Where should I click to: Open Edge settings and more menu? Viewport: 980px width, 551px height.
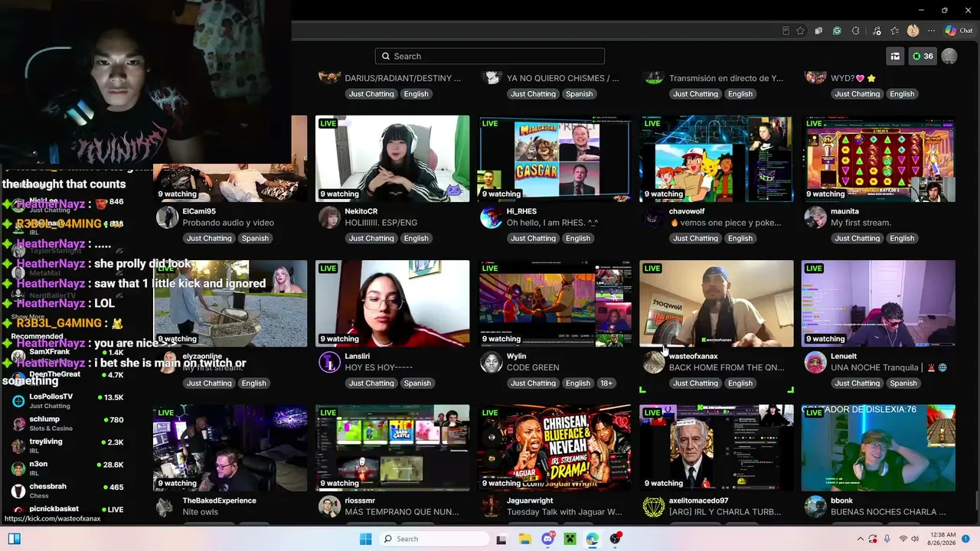click(x=931, y=31)
